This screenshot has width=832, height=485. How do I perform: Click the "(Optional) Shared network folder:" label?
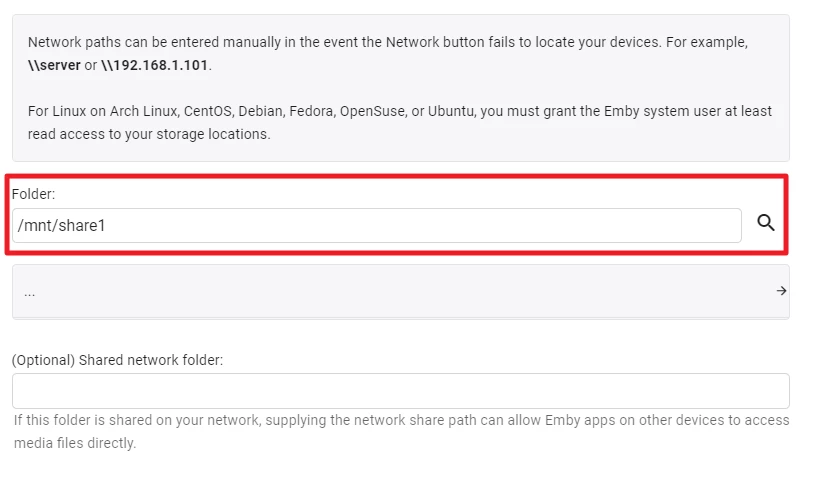117,360
